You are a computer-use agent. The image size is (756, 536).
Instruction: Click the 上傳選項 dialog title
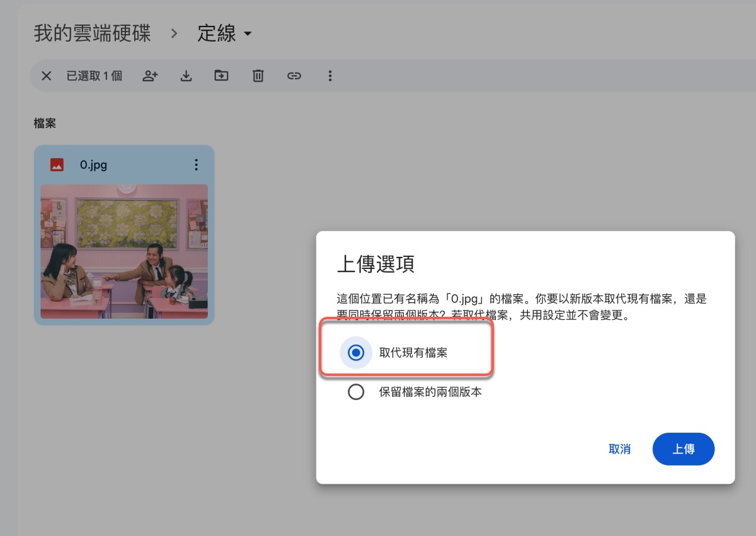coord(375,265)
